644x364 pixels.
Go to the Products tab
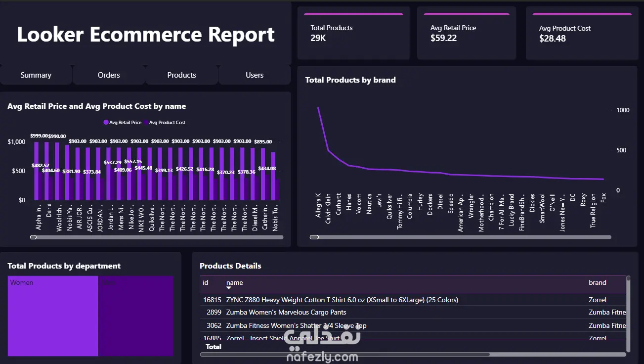pyautogui.click(x=181, y=75)
